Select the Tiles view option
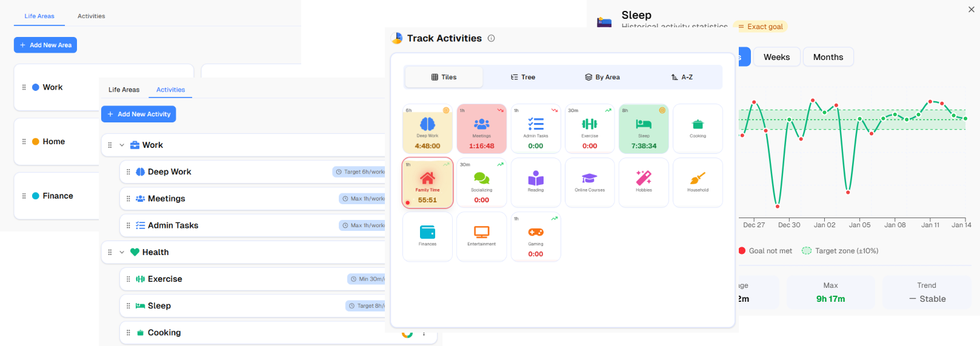Viewport: 980px width, 346px height. click(444, 78)
